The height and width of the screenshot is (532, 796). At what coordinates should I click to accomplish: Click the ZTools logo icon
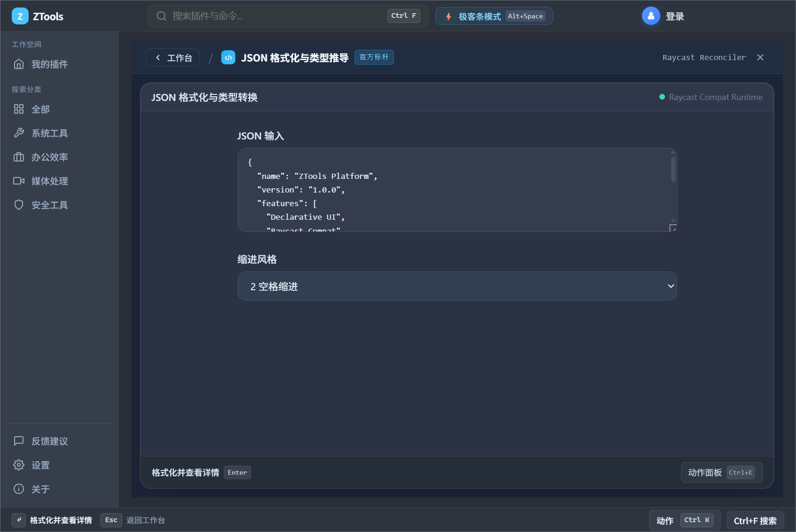click(20, 16)
